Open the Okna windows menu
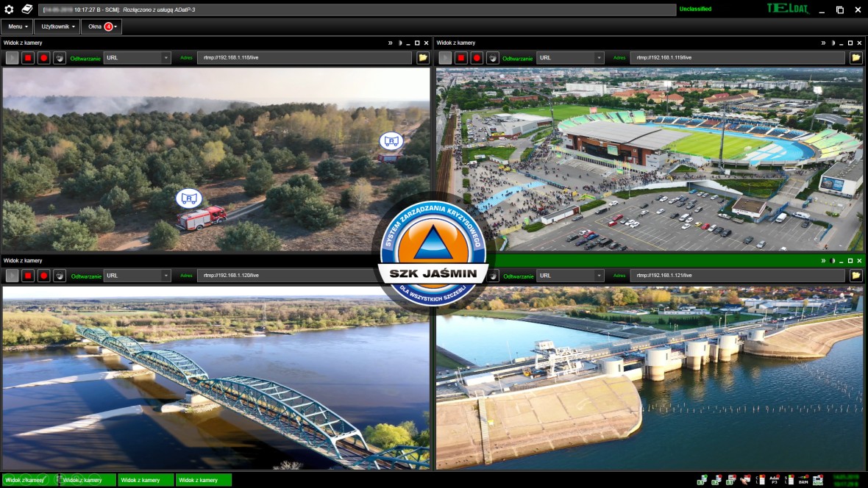 click(x=102, y=26)
